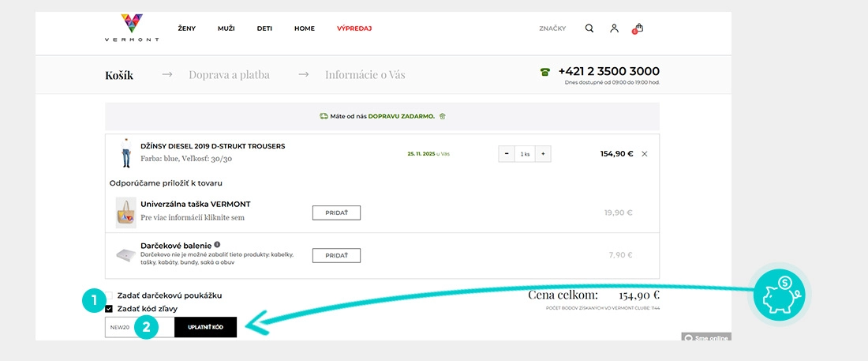Click the Univerzálna taška VERMONT title
Viewport: 868px width, 361px height.
pyautogui.click(x=196, y=204)
